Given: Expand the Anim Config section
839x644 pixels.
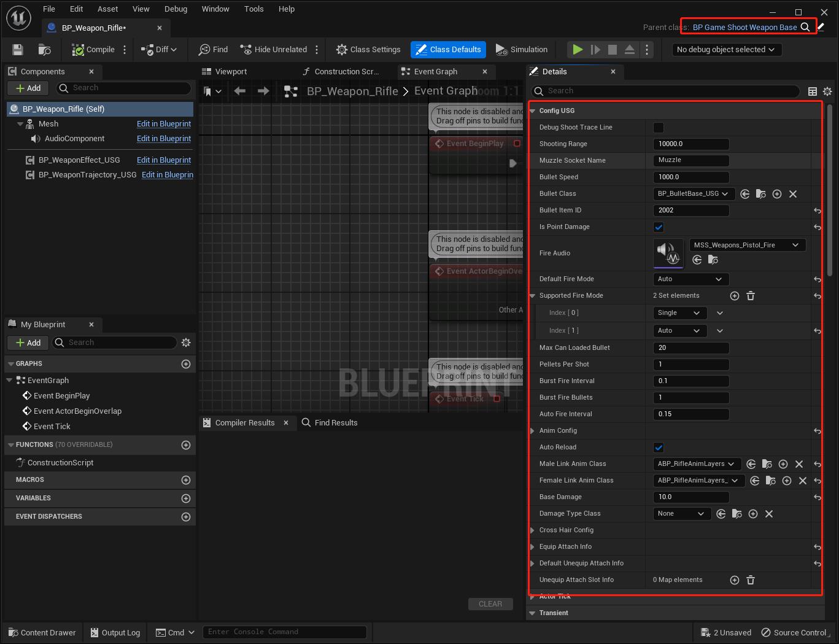Looking at the screenshot, I should click(532, 431).
